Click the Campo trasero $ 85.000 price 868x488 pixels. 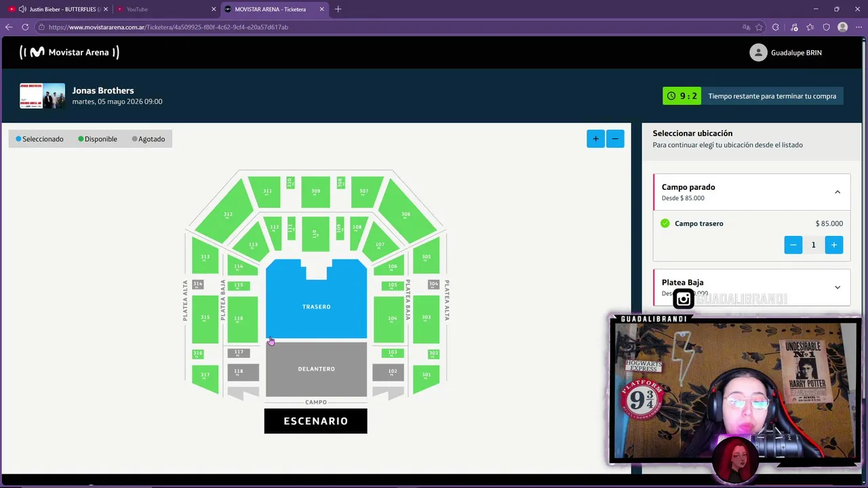pos(829,224)
